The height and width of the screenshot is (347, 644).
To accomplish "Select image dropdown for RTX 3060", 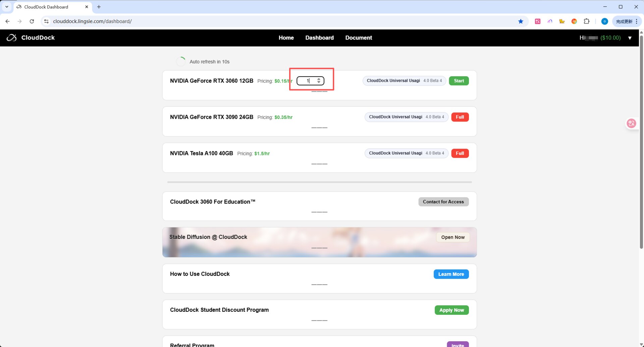I will (x=404, y=81).
